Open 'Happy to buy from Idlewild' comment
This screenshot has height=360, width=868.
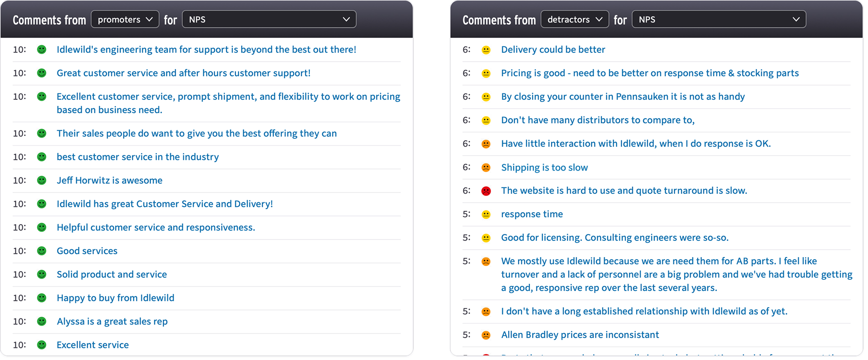pyautogui.click(x=116, y=298)
